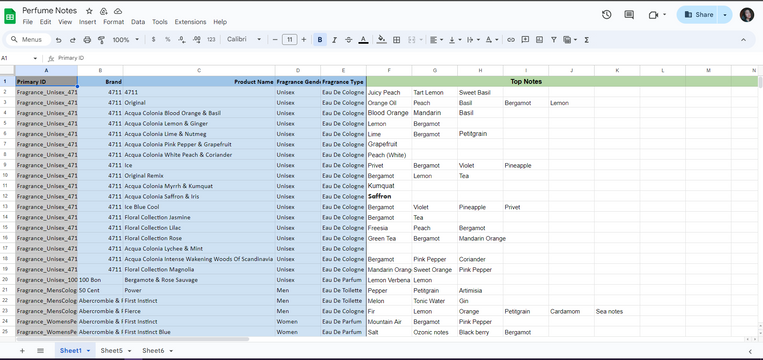The height and width of the screenshot is (360, 763).
Task: Open text rotation dropdown
Action: tap(492, 40)
